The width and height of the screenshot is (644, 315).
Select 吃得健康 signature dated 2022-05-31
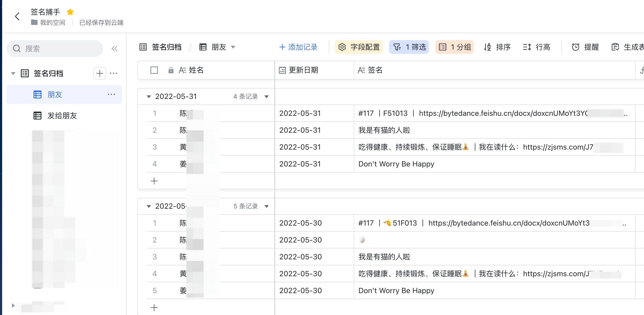point(494,147)
